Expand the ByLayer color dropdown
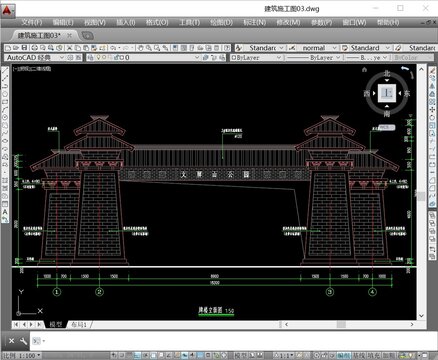Viewport: 438px width, 360px height. pyautogui.click(x=257, y=58)
